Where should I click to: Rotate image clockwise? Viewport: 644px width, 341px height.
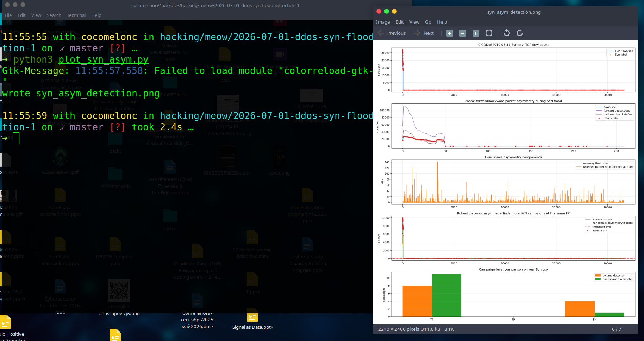(520, 33)
